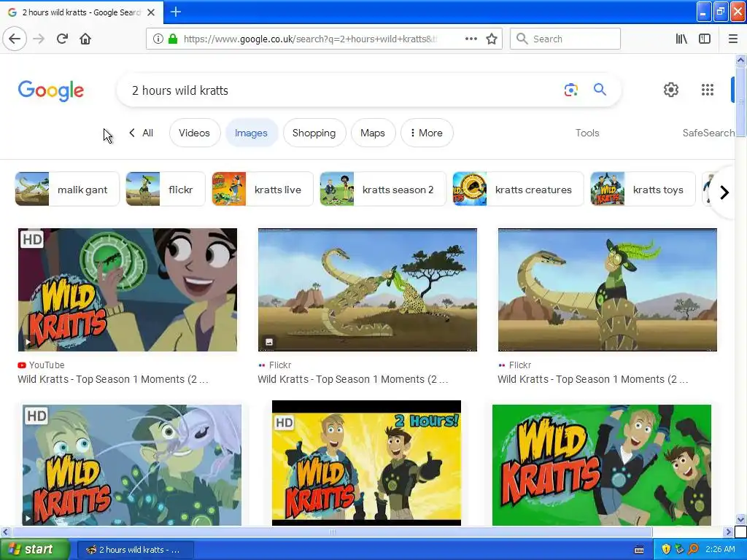Image resolution: width=747 pixels, height=560 pixels.
Task: Click the orange magnifier tray icon
Action: (x=693, y=549)
